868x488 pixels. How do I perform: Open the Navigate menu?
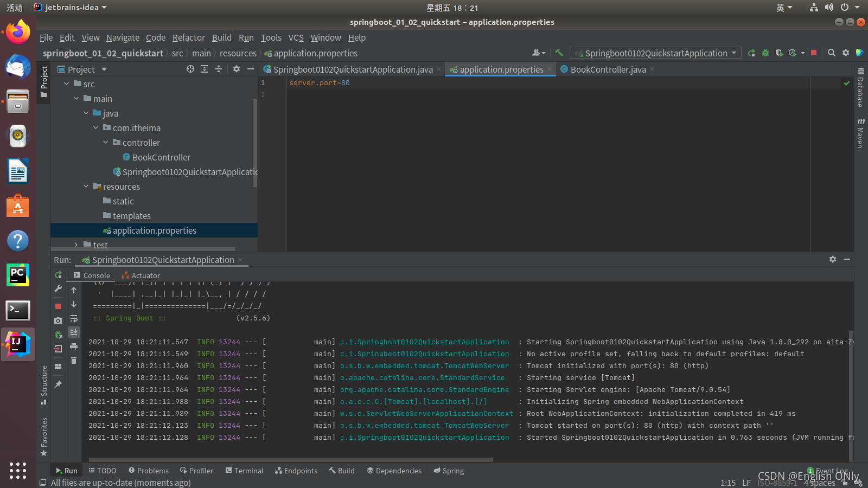coord(123,37)
